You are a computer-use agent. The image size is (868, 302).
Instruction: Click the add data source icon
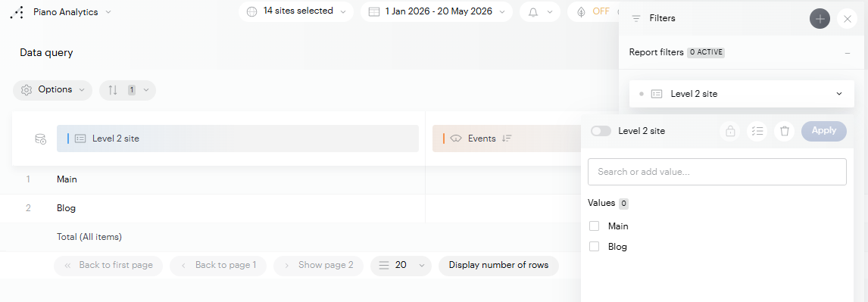[41, 139]
